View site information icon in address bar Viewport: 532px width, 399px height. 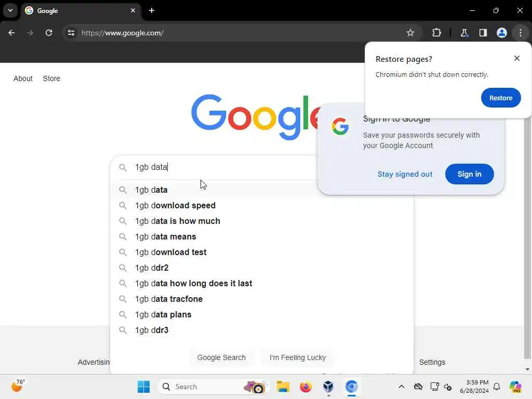coord(71,33)
